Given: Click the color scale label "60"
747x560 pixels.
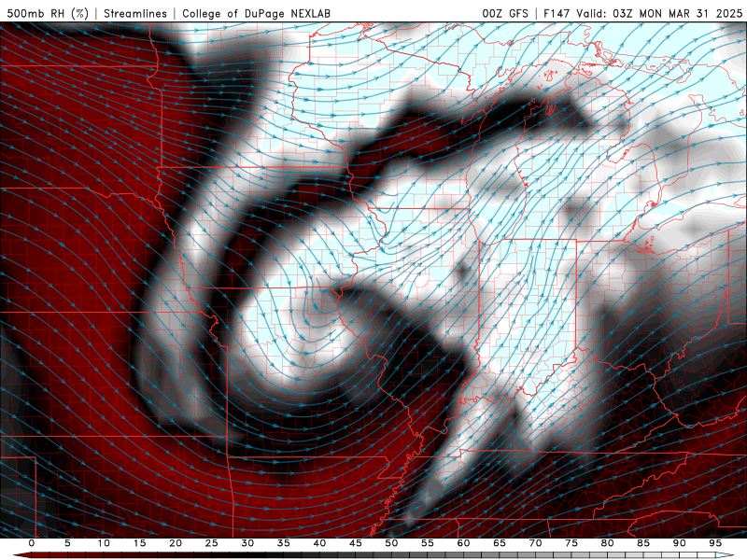Looking at the screenshot, I should tap(463, 543).
